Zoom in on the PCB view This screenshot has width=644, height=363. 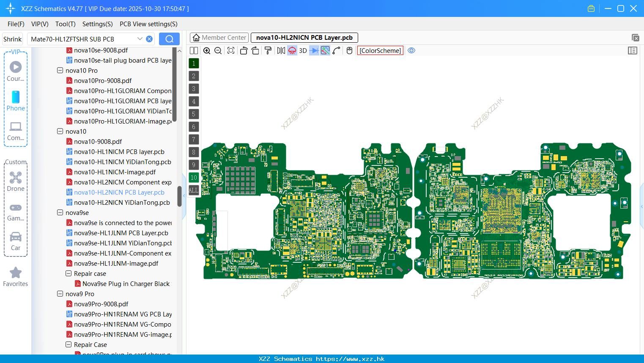(207, 50)
